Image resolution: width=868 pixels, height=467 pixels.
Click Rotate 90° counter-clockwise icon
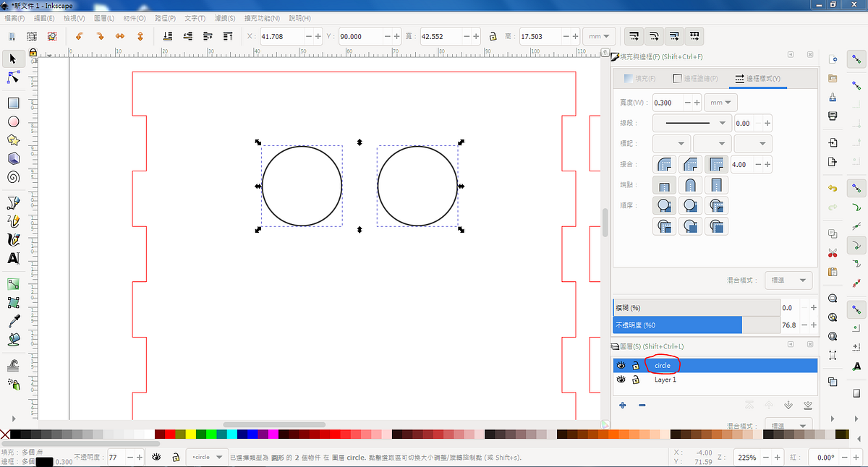[x=80, y=35]
